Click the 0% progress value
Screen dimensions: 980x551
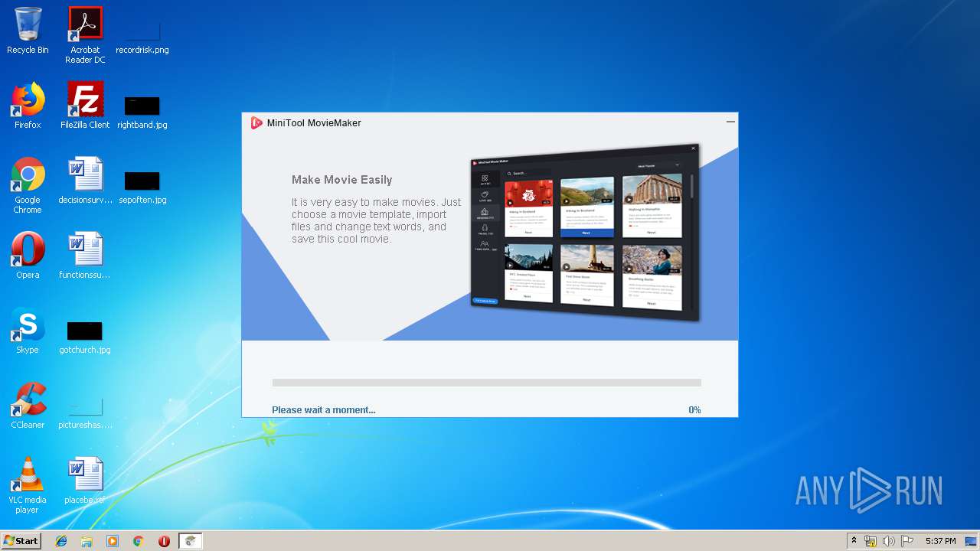point(694,410)
